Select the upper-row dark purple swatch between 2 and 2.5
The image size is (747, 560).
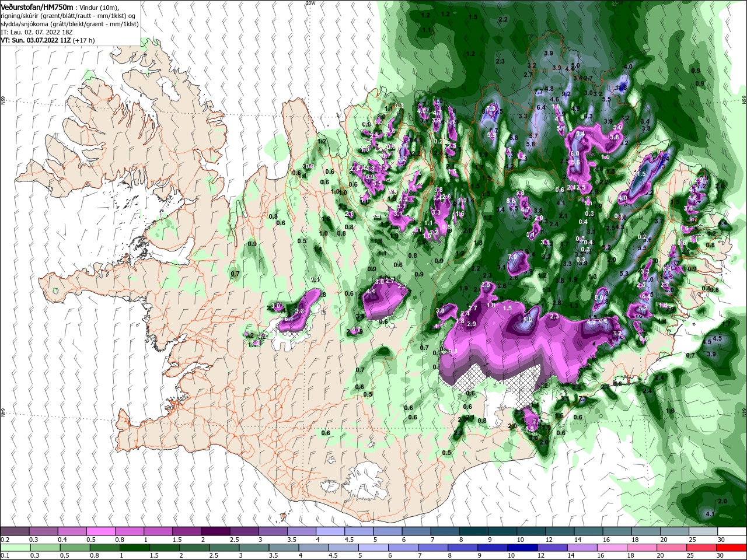click(x=216, y=531)
